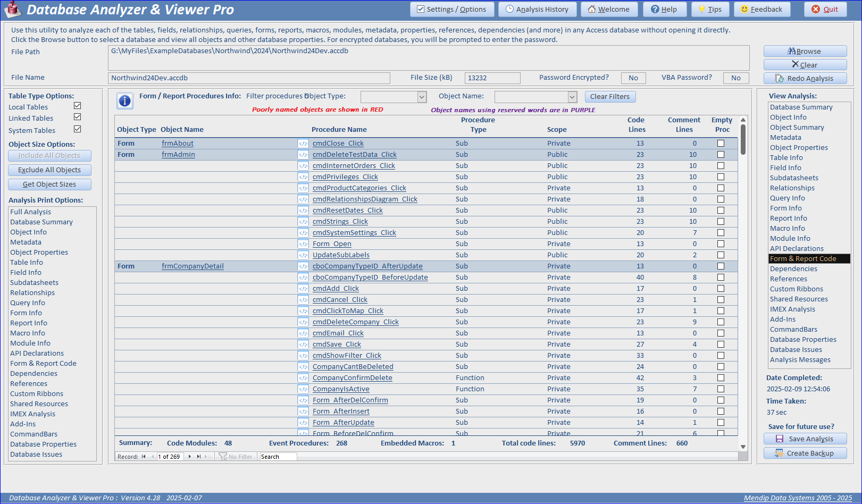Open code view icon for Form_AfterInsert

[303, 411]
